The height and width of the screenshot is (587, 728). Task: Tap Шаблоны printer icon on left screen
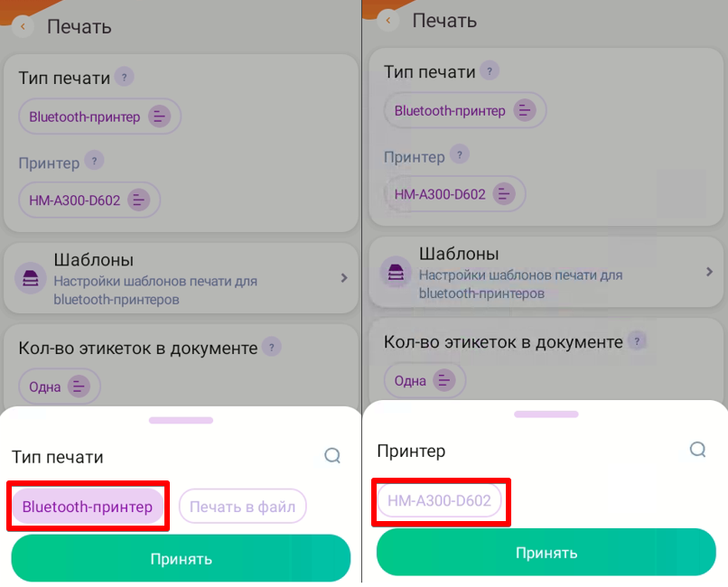(31, 278)
